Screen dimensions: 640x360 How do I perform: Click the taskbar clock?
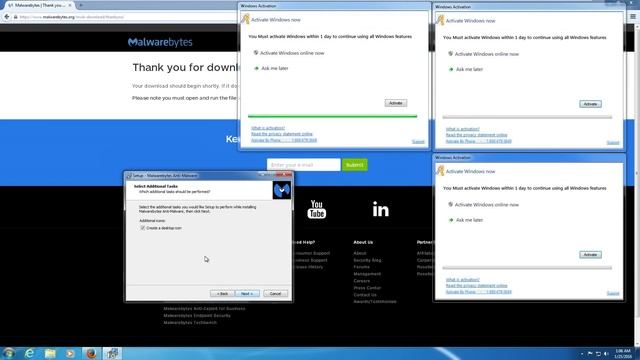[623, 354]
